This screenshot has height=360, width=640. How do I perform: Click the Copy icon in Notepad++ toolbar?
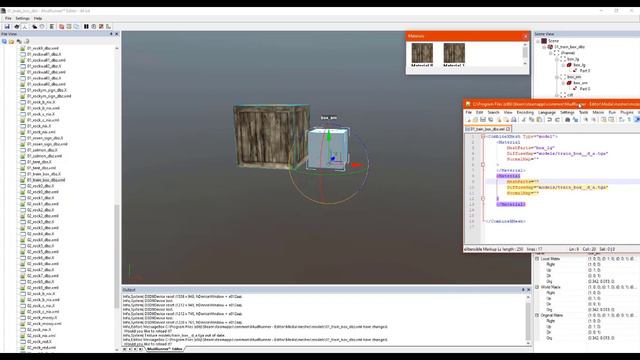coord(531,120)
